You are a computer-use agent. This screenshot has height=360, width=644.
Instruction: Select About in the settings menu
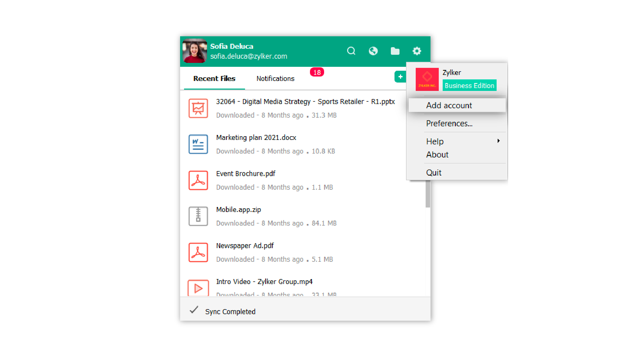click(x=437, y=155)
